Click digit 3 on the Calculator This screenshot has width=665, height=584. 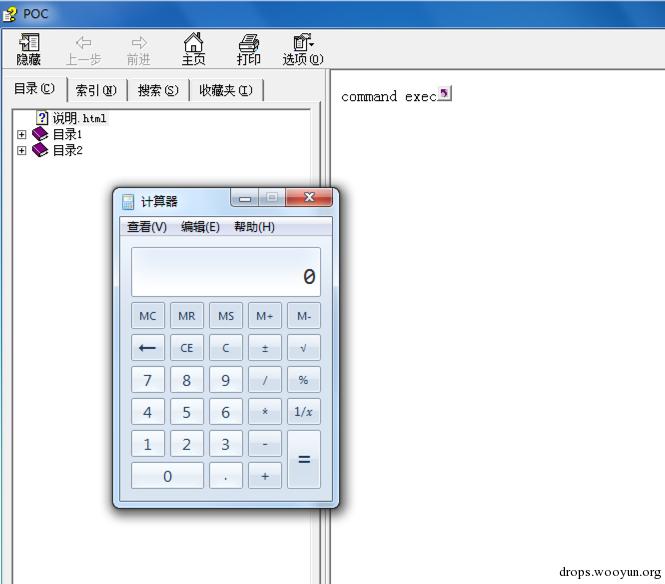tap(226, 444)
